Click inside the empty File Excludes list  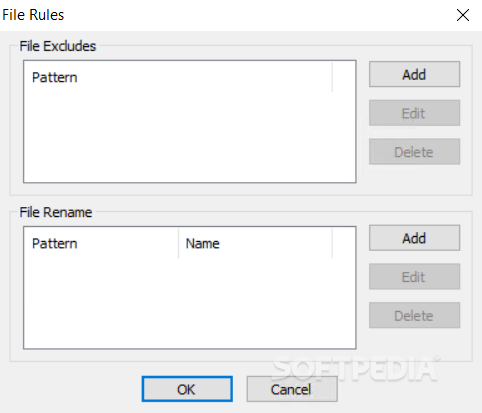pos(190,137)
